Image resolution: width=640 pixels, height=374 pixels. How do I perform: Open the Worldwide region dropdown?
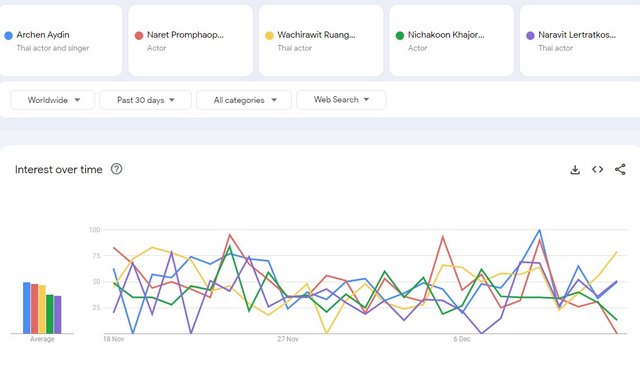tap(53, 100)
